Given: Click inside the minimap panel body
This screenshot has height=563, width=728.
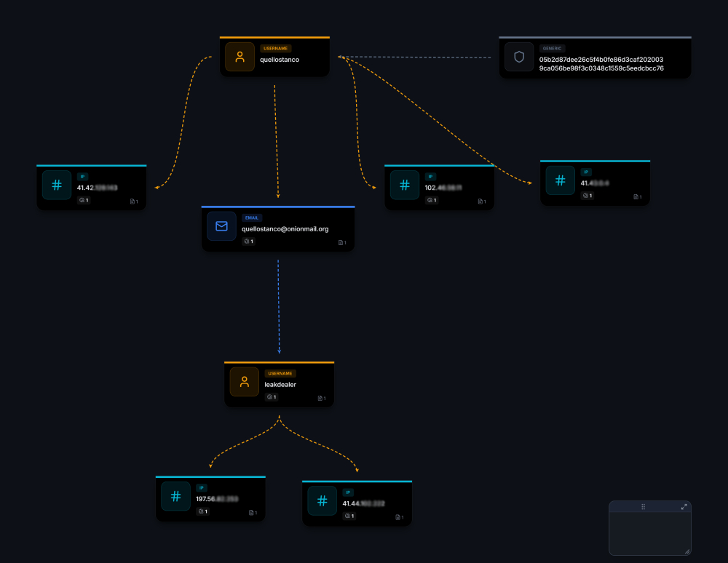Looking at the screenshot, I should coord(650,533).
